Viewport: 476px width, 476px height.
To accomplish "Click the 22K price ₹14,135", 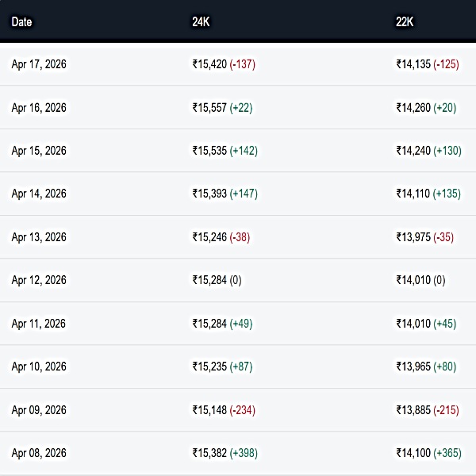I will 413,64.
